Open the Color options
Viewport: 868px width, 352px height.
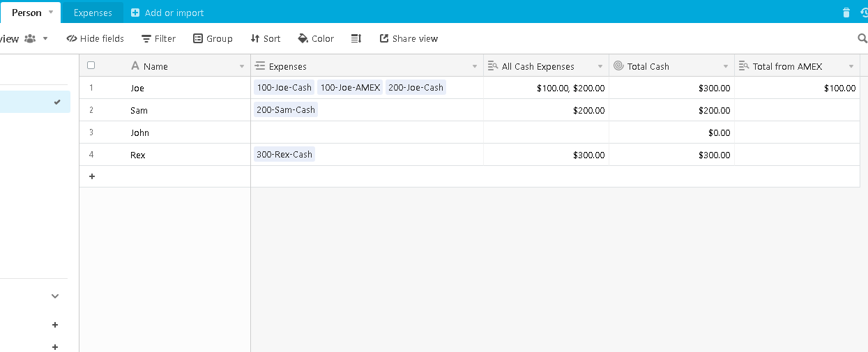[x=316, y=38]
